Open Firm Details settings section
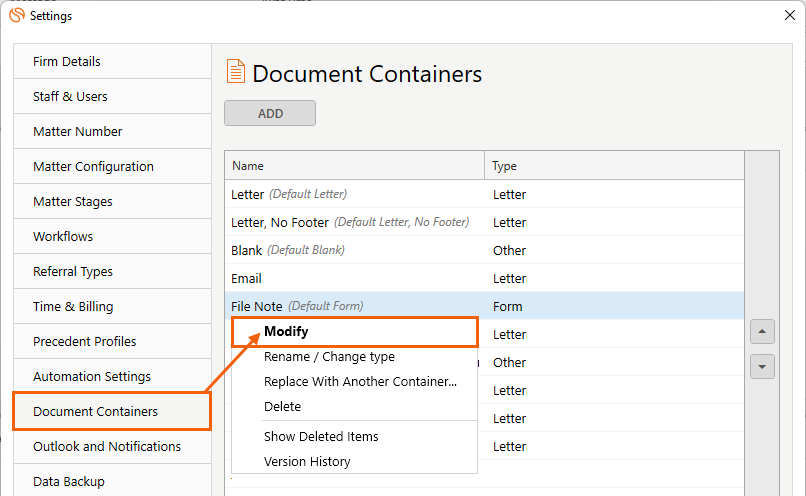This screenshot has width=806, height=496. (x=67, y=62)
